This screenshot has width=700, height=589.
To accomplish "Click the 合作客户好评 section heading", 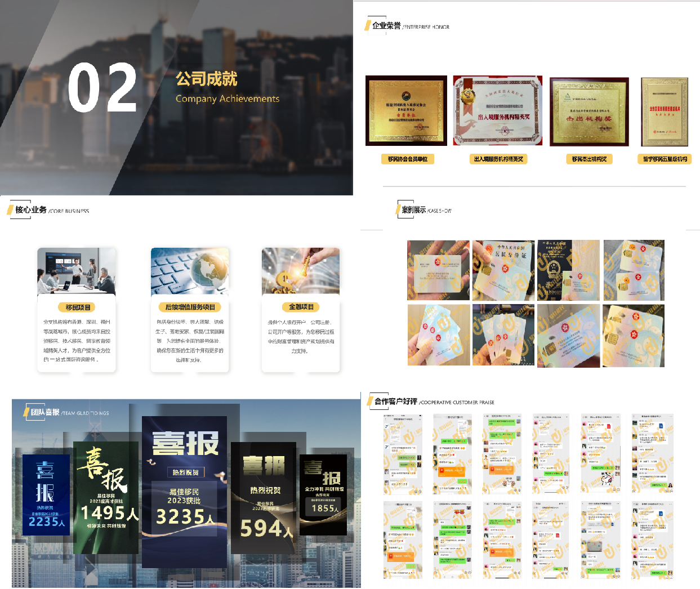I will click(x=396, y=401).
